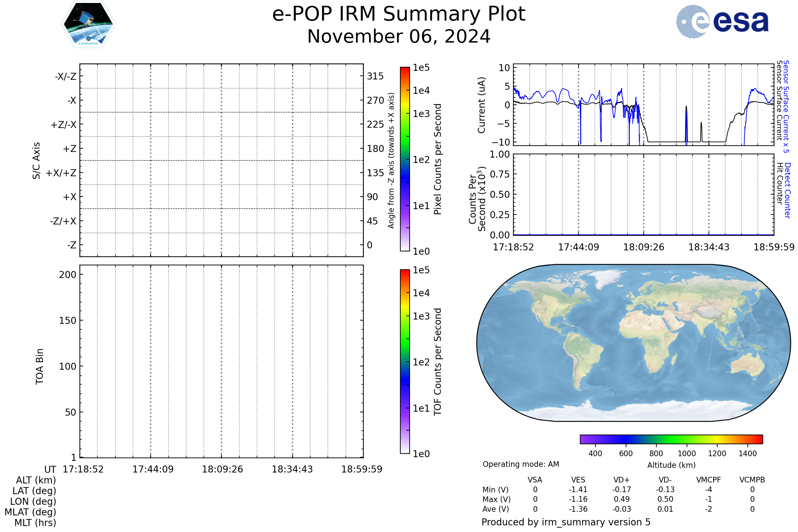
Task: Click the ESA logo
Action: click(x=722, y=21)
